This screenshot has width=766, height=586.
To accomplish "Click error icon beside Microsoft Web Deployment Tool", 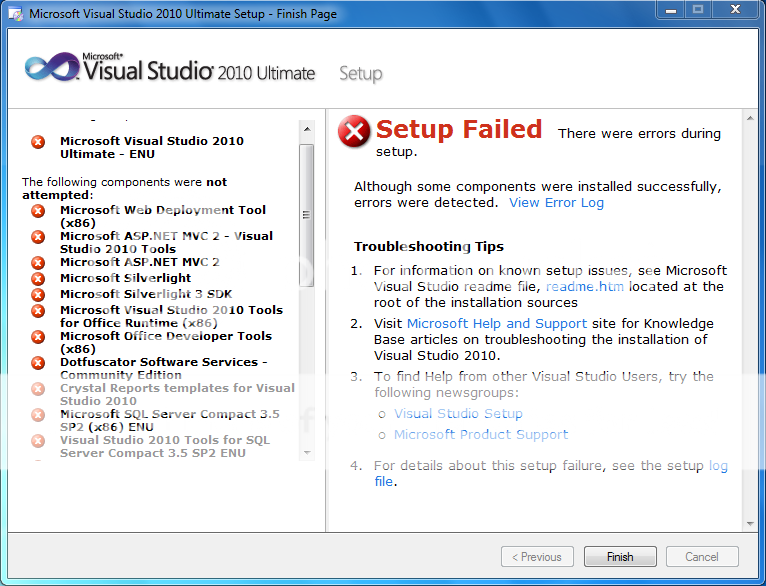I will (38, 211).
